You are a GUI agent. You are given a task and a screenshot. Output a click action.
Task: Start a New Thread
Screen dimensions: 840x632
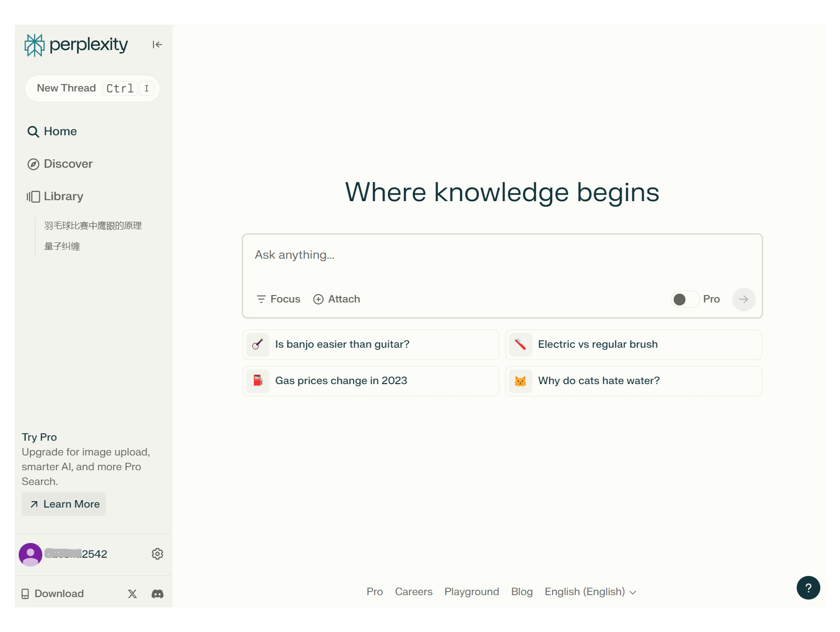93,89
